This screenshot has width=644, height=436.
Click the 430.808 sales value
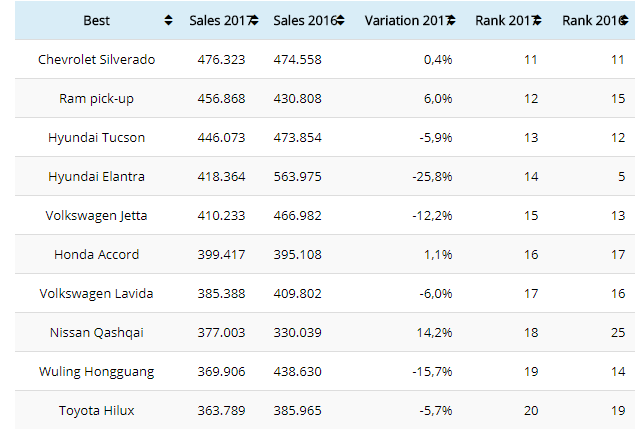pyautogui.click(x=298, y=99)
